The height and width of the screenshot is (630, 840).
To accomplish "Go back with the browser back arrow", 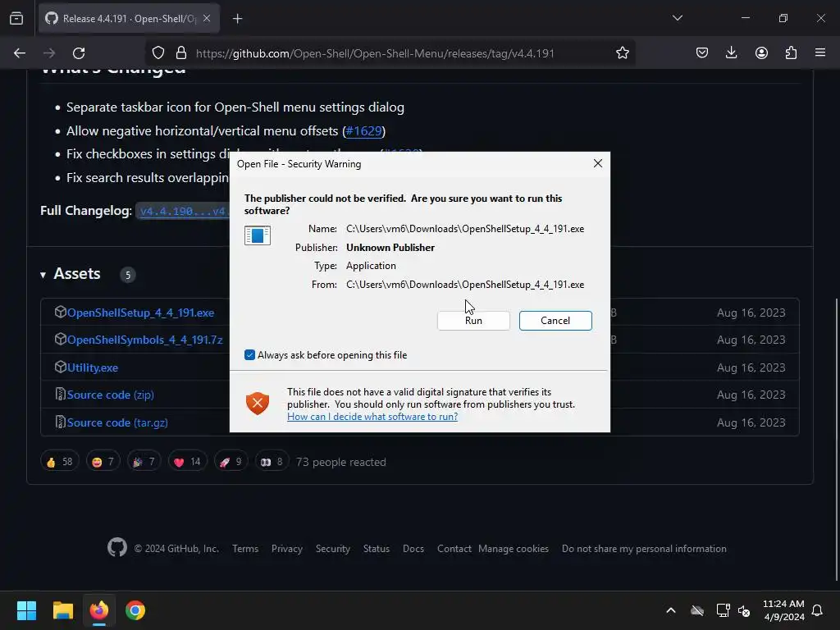I will [20, 53].
